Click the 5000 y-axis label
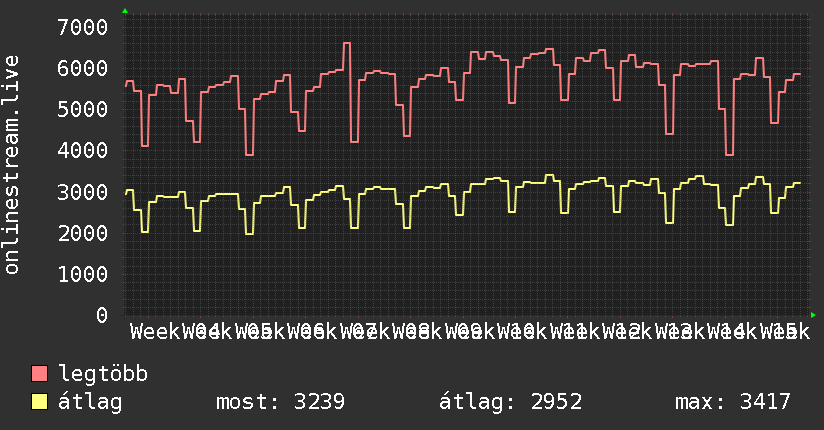Screen dimensions: 824x430 pos(83,109)
